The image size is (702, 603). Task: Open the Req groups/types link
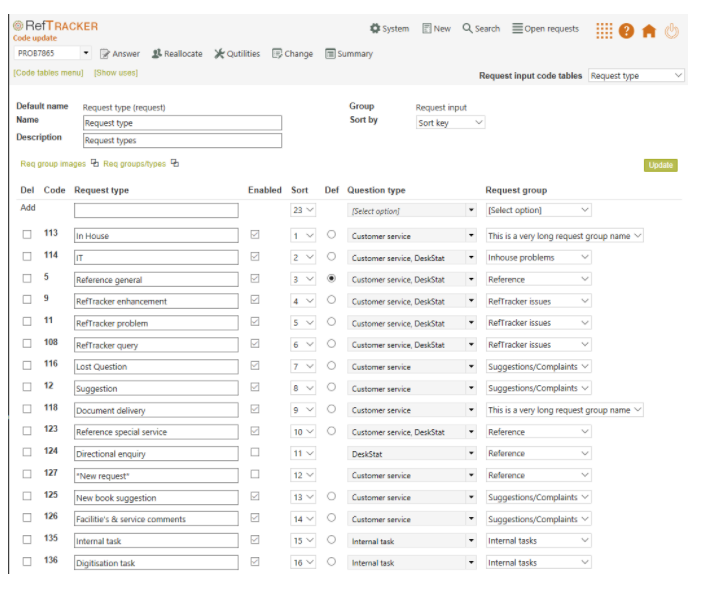coord(134,164)
